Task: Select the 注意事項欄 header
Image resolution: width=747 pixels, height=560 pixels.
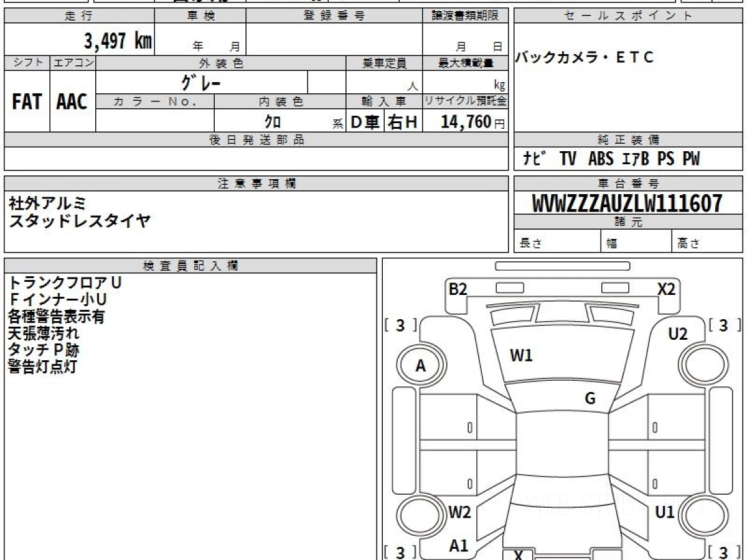Action: (x=256, y=184)
